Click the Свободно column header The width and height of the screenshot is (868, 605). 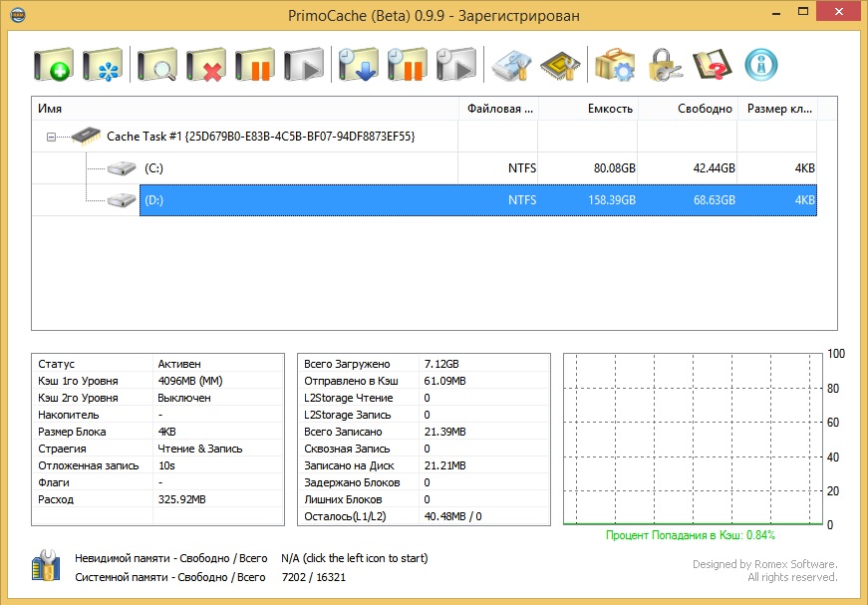[688, 109]
